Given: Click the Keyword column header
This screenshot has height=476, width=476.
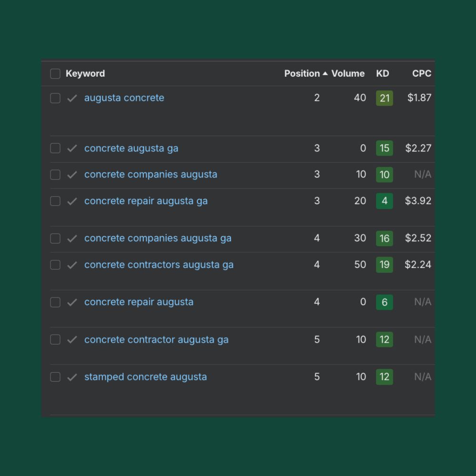Looking at the screenshot, I should click(x=85, y=74).
